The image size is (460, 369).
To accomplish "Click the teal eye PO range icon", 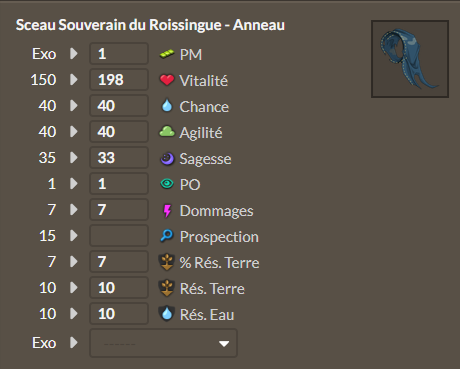I will tap(167, 184).
